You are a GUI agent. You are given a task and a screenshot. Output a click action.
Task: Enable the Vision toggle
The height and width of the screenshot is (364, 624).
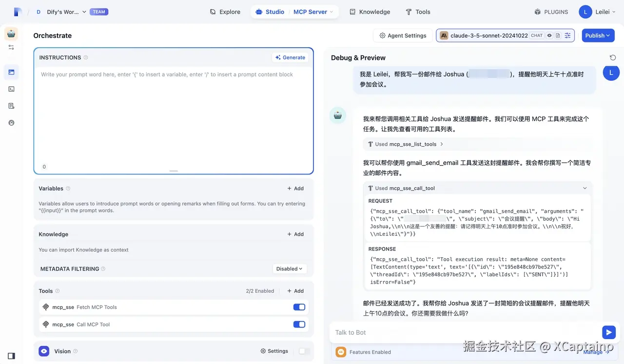(304, 351)
